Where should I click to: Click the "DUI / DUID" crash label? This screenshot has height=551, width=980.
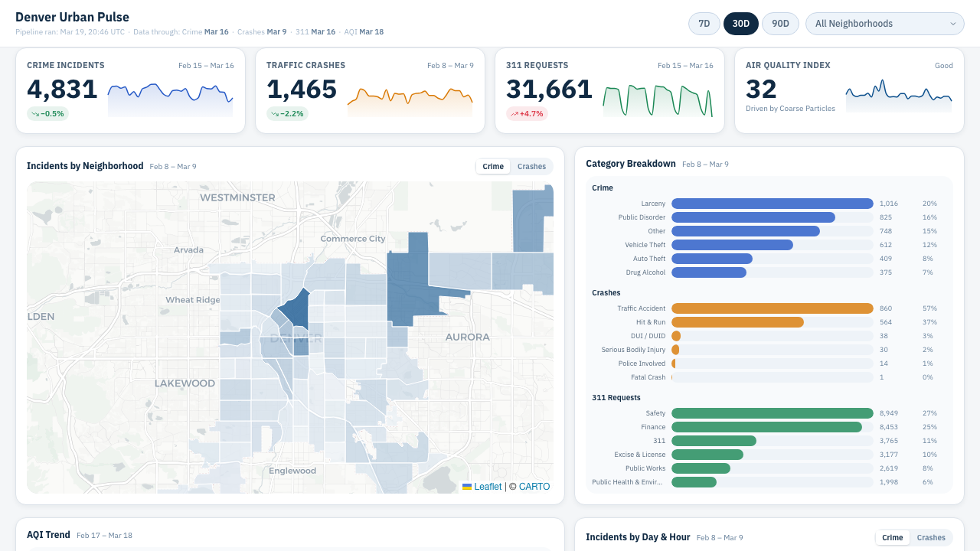point(648,336)
